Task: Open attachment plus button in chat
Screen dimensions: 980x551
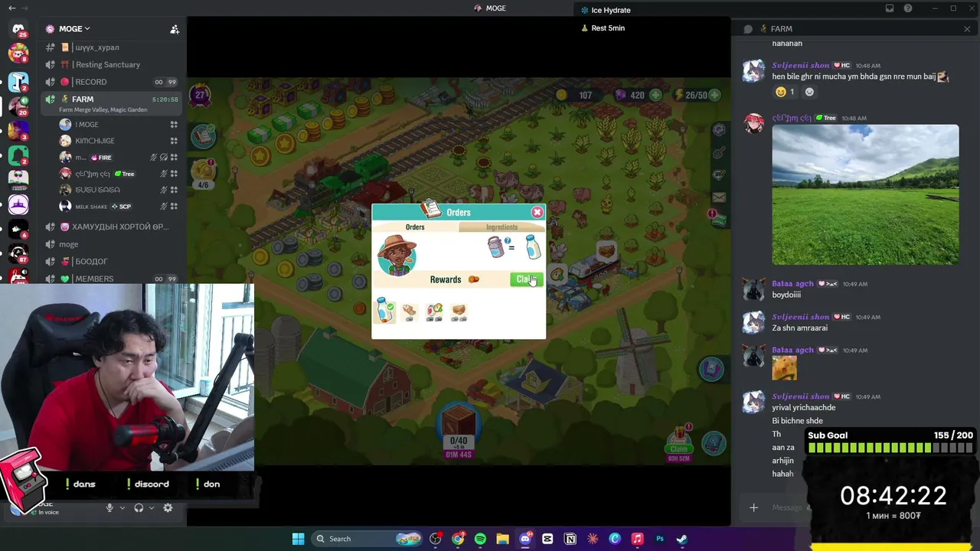Action: (753, 507)
